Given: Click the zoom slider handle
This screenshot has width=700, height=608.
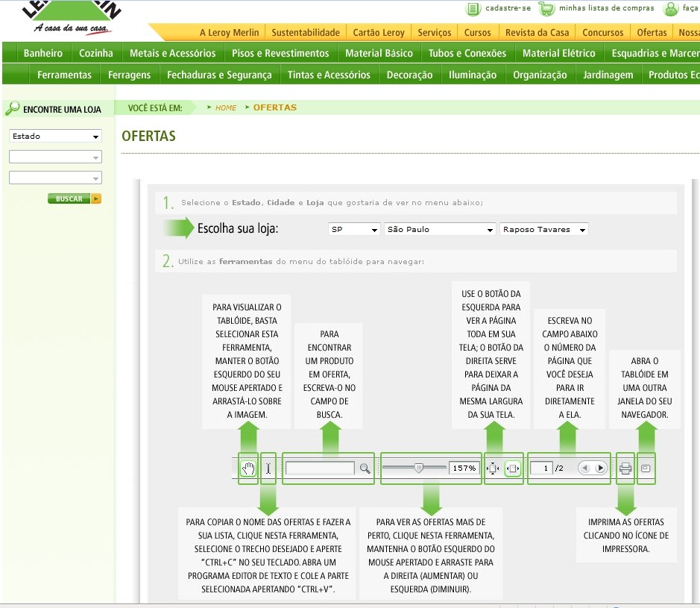Looking at the screenshot, I should [x=419, y=468].
